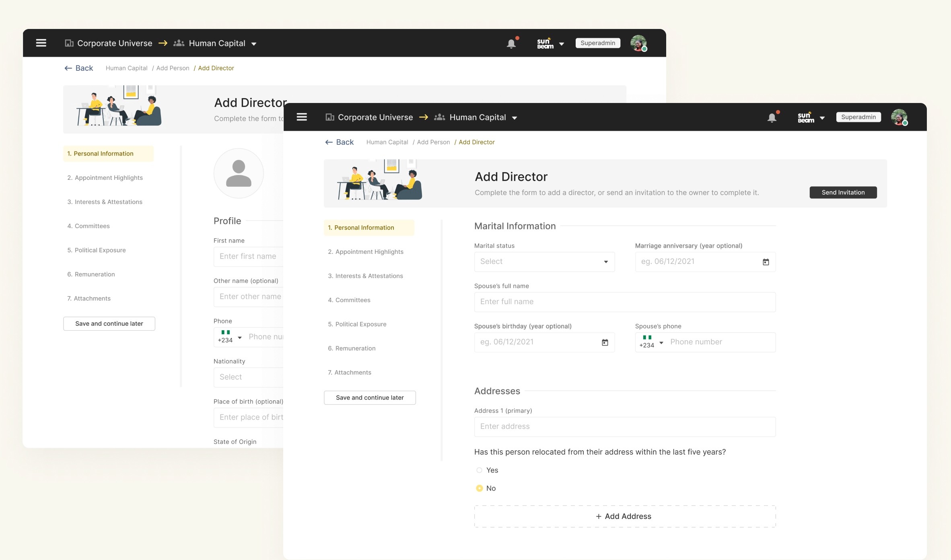Open calendar picker for Marriage anniversary
The width and height of the screenshot is (951, 560).
766,262
